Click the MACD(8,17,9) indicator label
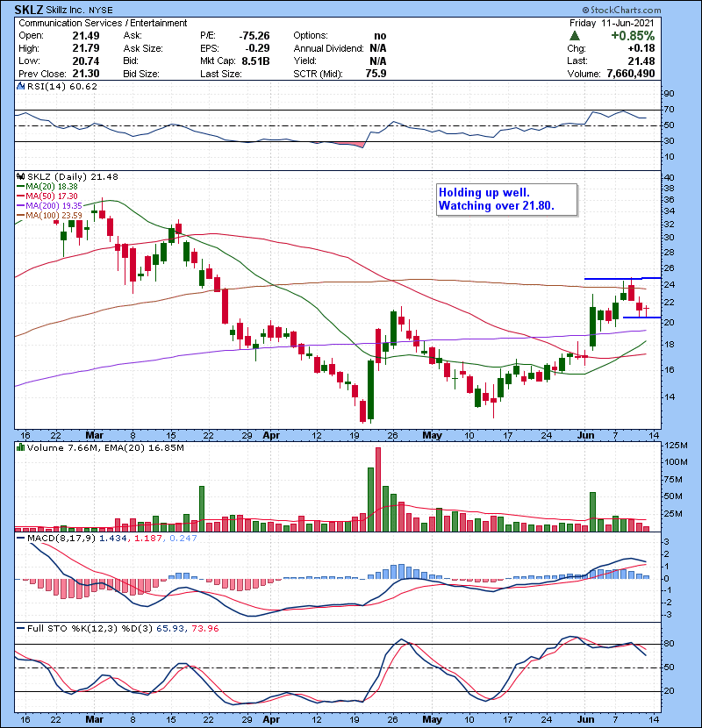This screenshot has height=728, width=702. click(x=61, y=539)
